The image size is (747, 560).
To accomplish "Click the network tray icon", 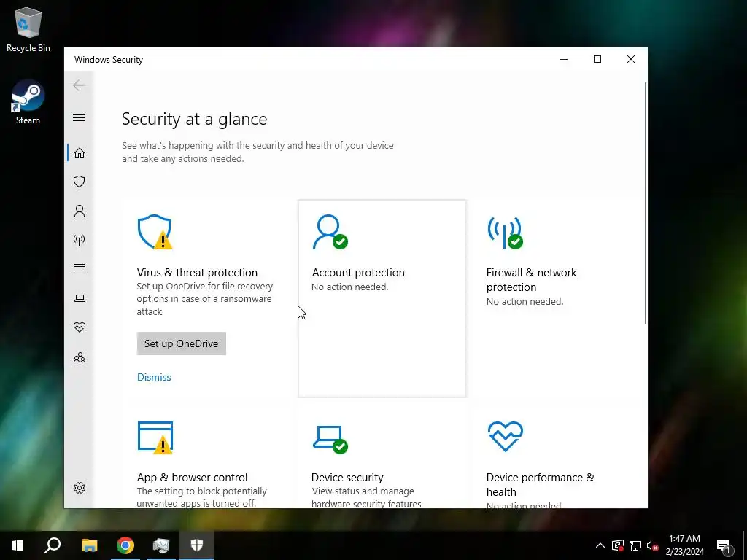I will click(x=635, y=545).
